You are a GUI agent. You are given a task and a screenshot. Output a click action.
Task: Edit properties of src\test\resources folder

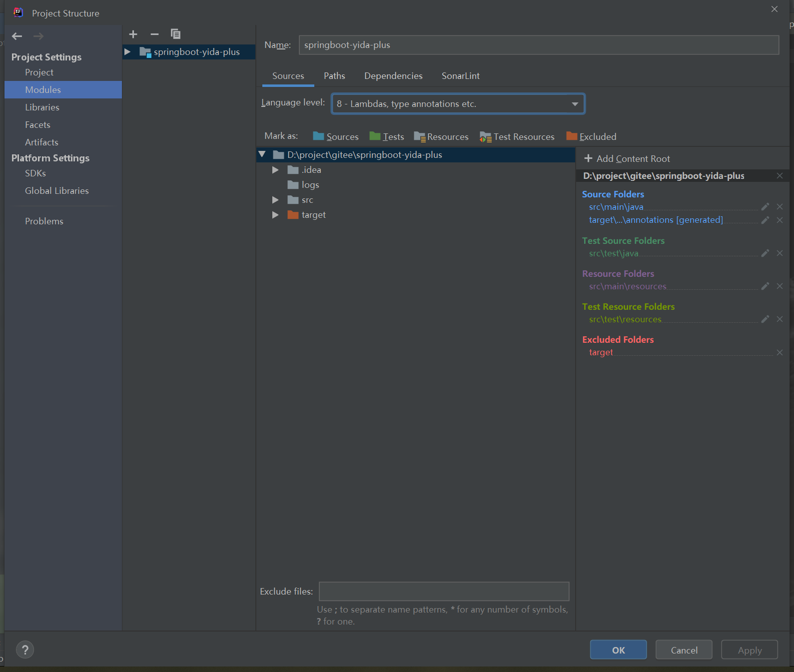point(765,319)
